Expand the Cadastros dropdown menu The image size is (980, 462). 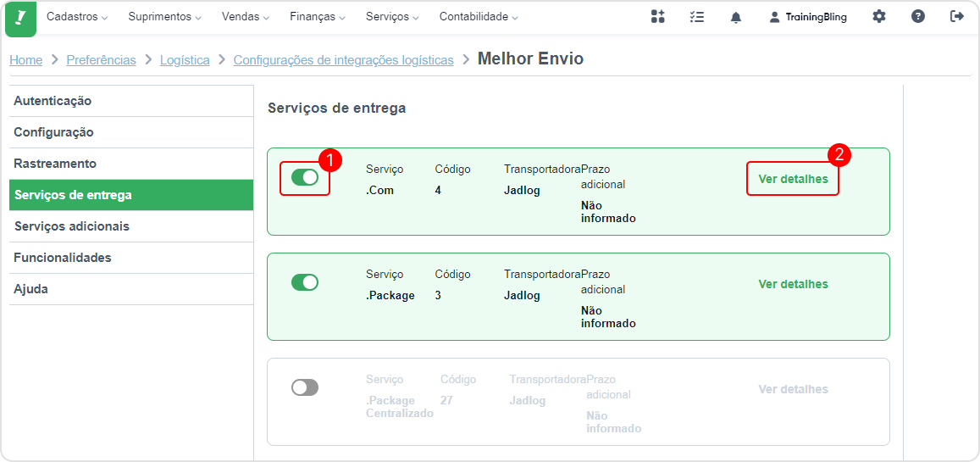click(x=77, y=17)
